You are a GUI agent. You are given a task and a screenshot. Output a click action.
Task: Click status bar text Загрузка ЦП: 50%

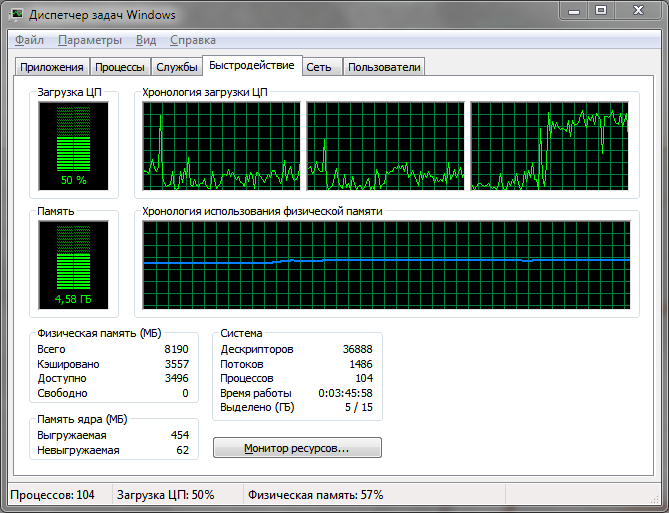pos(166,495)
